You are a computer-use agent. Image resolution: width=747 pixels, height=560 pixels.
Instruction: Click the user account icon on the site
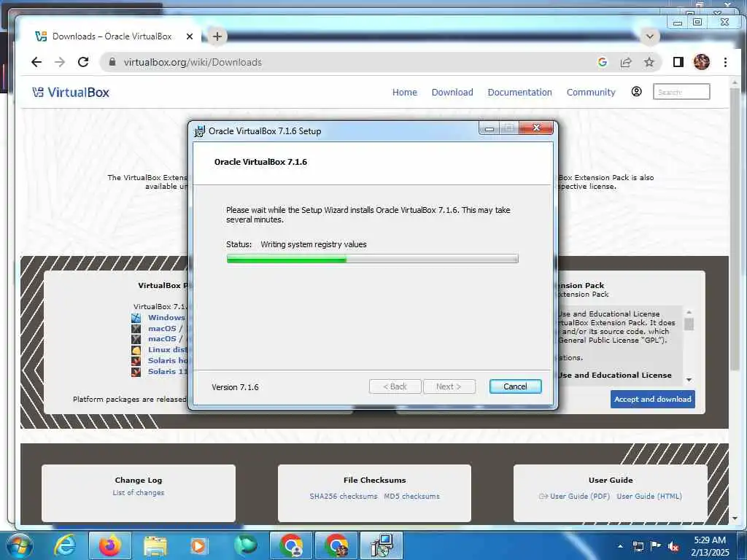pos(636,91)
